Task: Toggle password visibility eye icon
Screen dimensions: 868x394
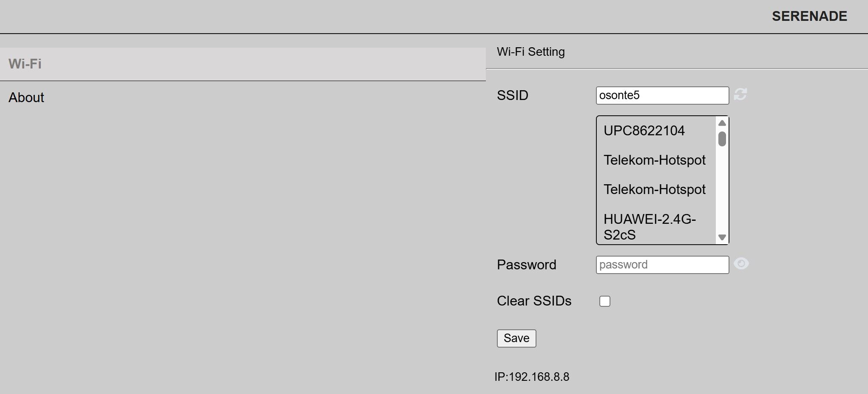Action: tap(741, 264)
